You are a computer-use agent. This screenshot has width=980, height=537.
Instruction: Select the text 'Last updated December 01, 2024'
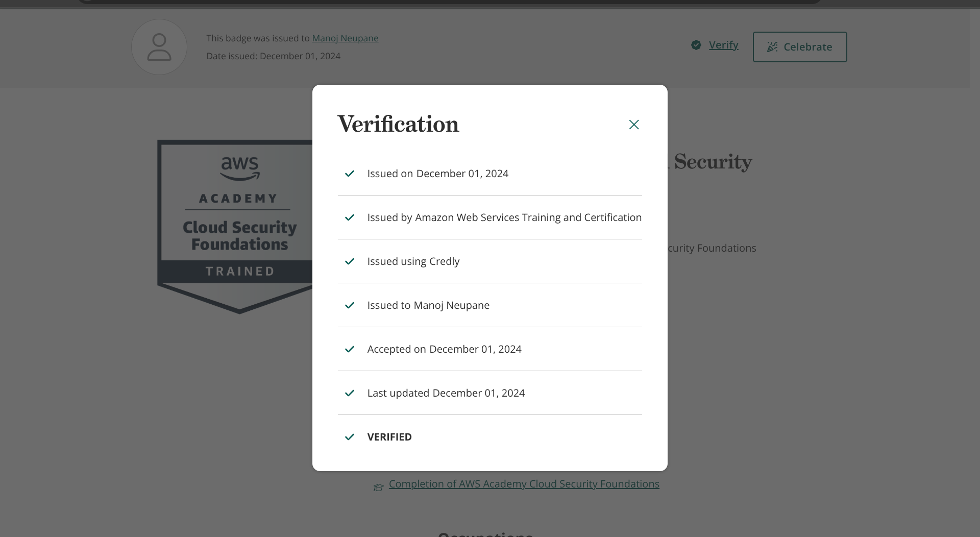coord(446,393)
